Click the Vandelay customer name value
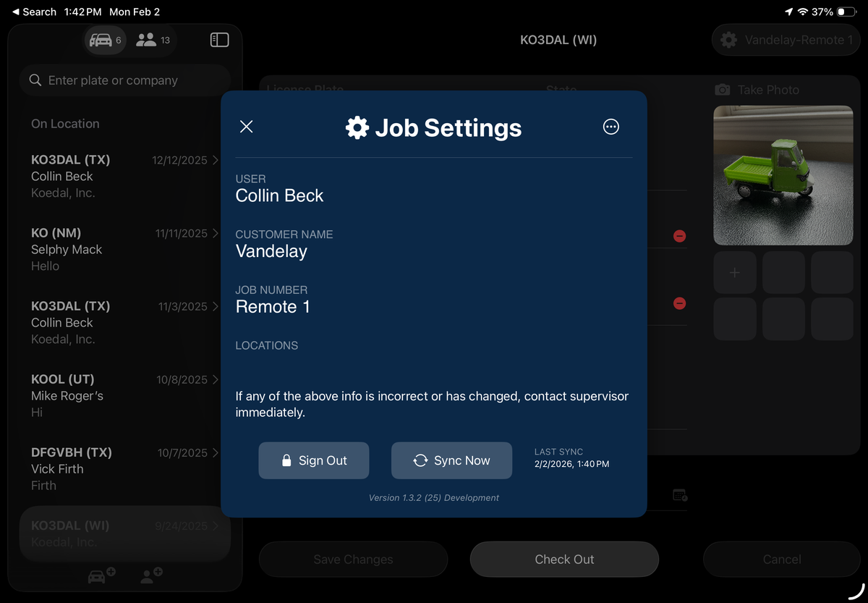 (271, 251)
